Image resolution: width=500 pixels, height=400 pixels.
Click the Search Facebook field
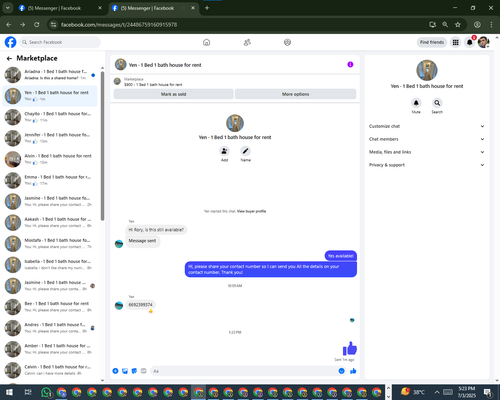[x=60, y=42]
